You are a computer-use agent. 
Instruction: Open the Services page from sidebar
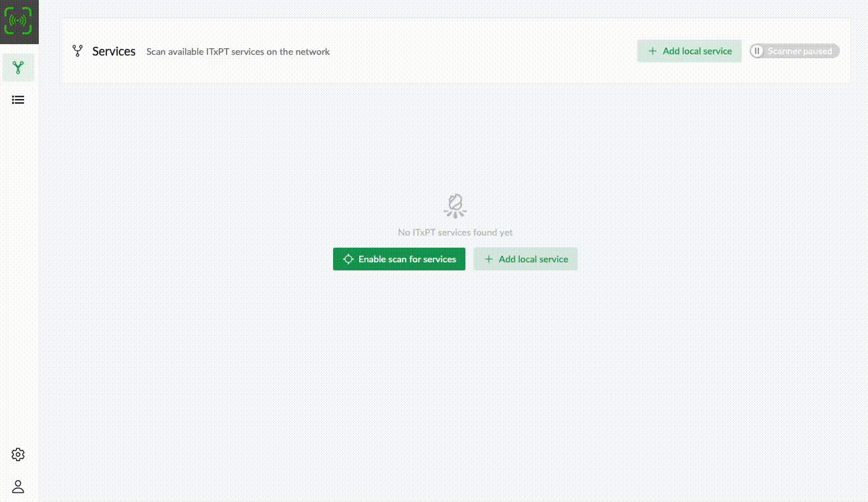[19, 68]
